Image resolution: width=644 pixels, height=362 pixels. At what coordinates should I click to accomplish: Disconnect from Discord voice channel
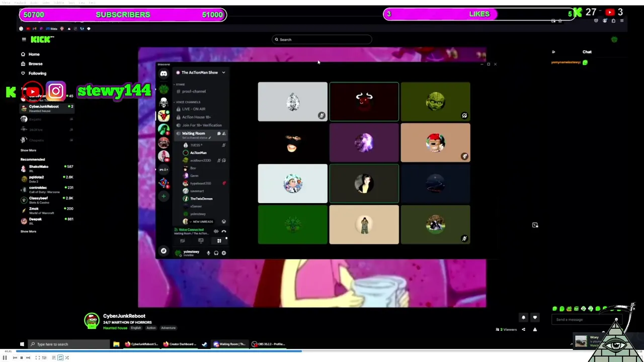pos(224,231)
